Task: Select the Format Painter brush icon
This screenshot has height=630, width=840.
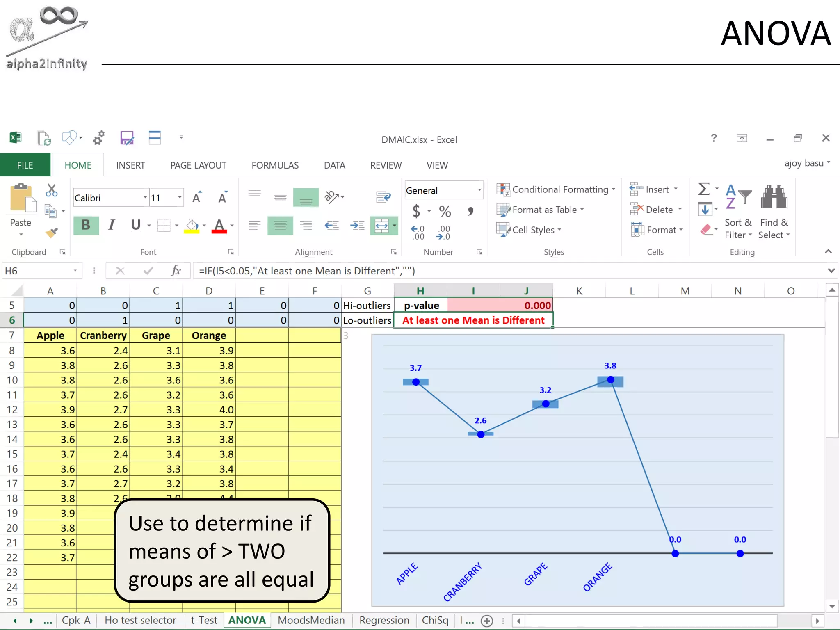Action: (52, 232)
